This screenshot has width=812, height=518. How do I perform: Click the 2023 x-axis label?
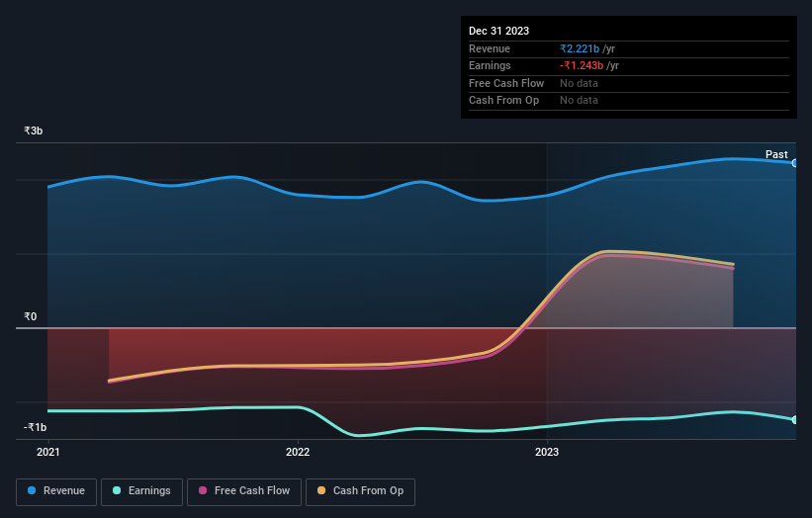pos(547,452)
